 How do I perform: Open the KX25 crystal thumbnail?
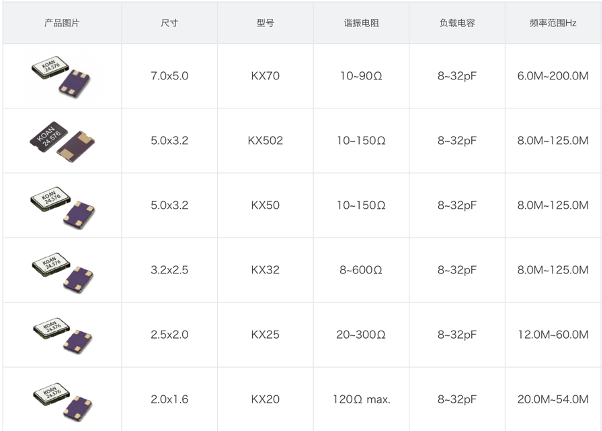coord(62,335)
